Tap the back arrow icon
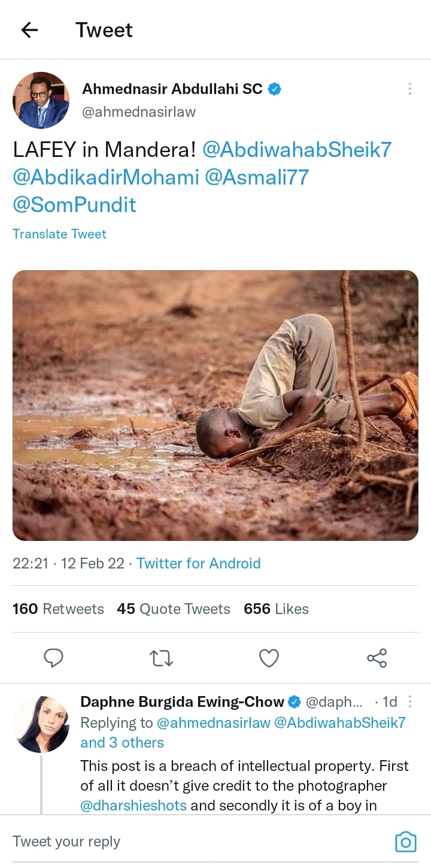 (29, 30)
